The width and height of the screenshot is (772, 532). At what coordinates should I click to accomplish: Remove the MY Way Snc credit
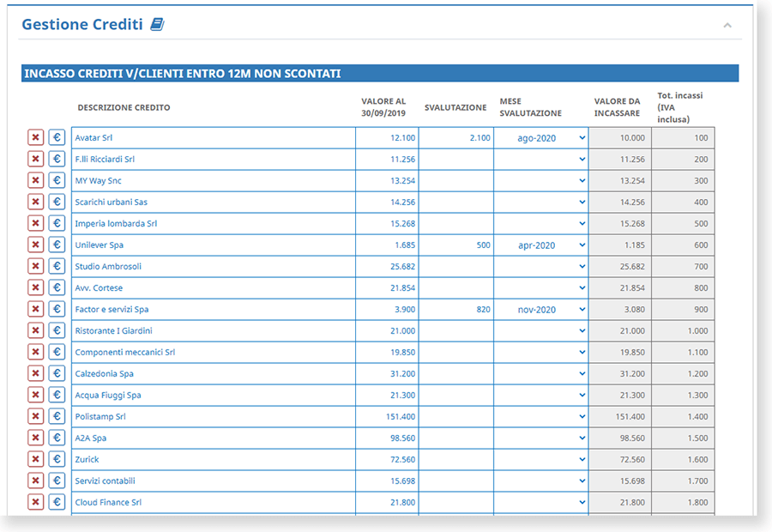35,180
